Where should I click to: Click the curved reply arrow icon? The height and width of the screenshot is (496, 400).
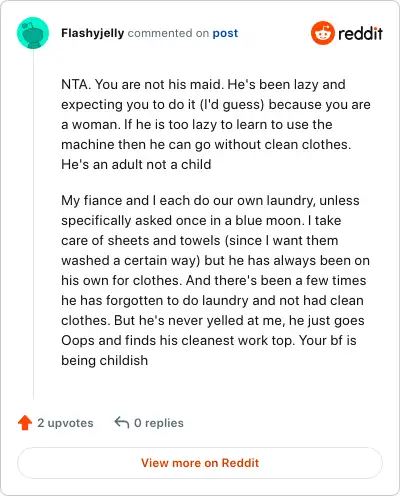[x=122, y=422]
